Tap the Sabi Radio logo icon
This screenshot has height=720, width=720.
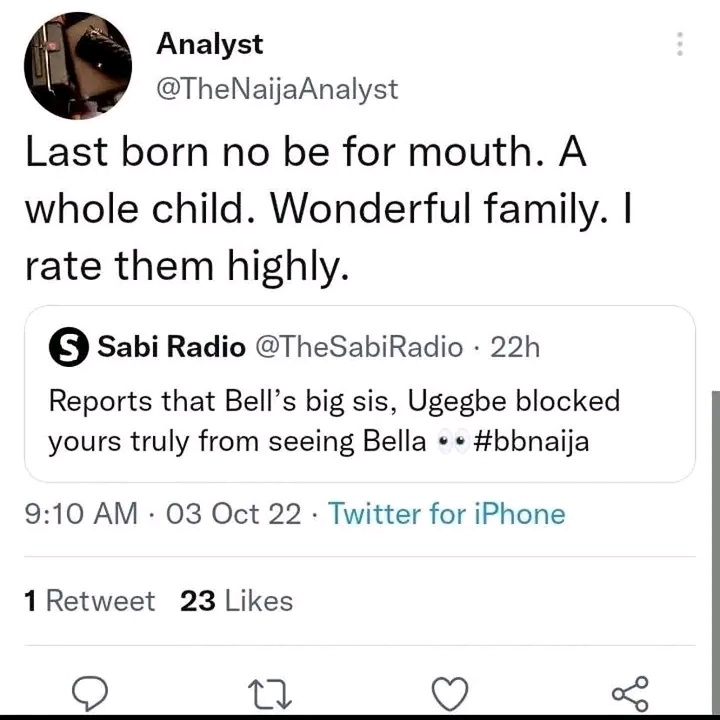click(68, 347)
